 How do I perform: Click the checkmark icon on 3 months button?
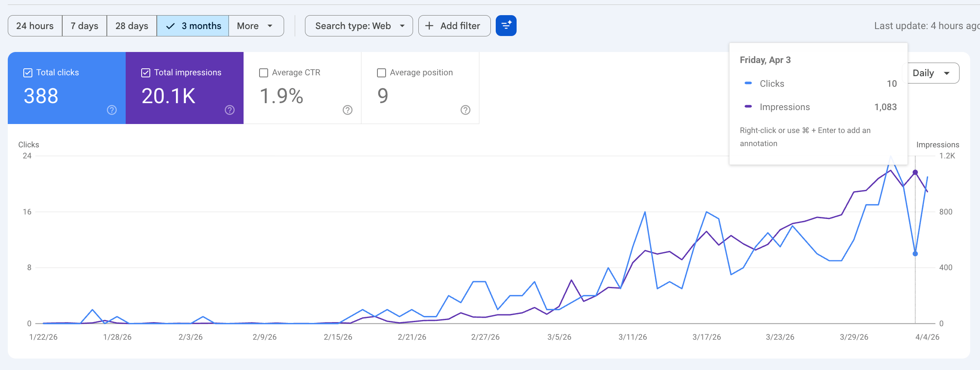tap(169, 25)
